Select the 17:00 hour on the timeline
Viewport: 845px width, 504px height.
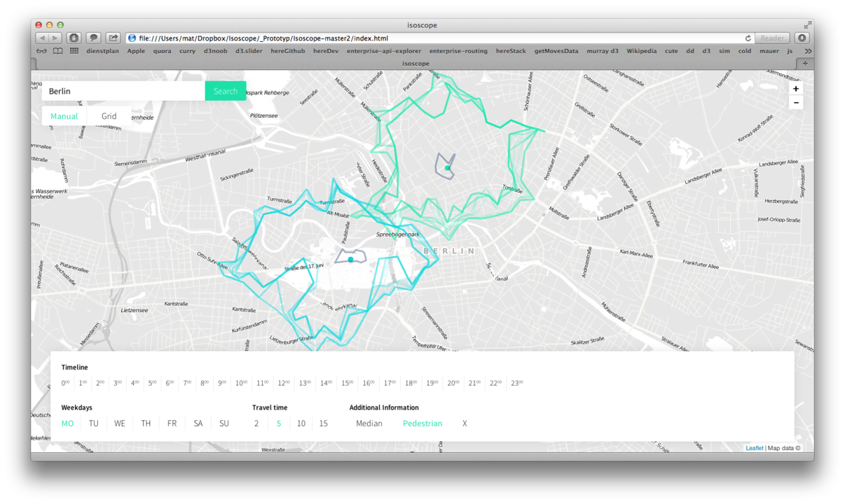tap(390, 383)
